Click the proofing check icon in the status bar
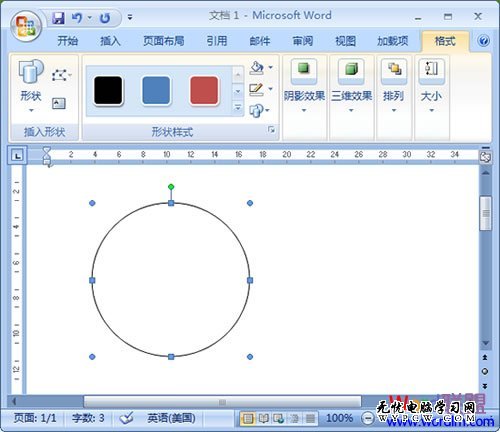The height and width of the screenshot is (432, 500). point(127,418)
